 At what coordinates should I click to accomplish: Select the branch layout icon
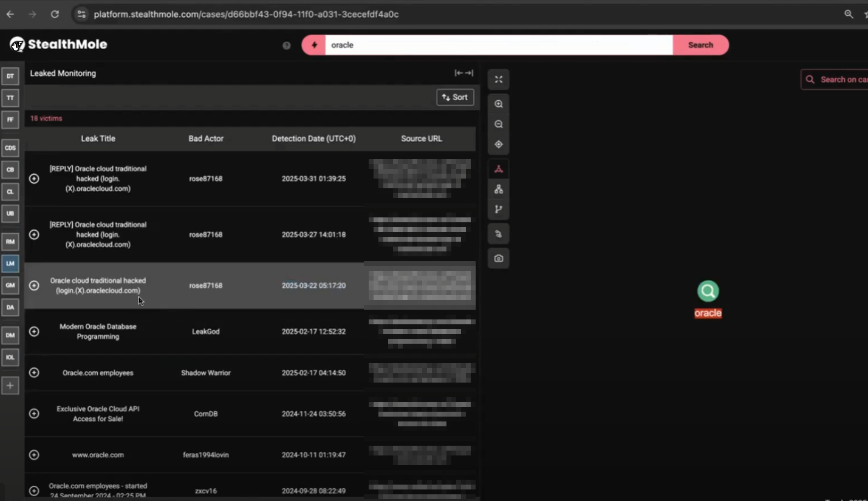pyautogui.click(x=499, y=210)
